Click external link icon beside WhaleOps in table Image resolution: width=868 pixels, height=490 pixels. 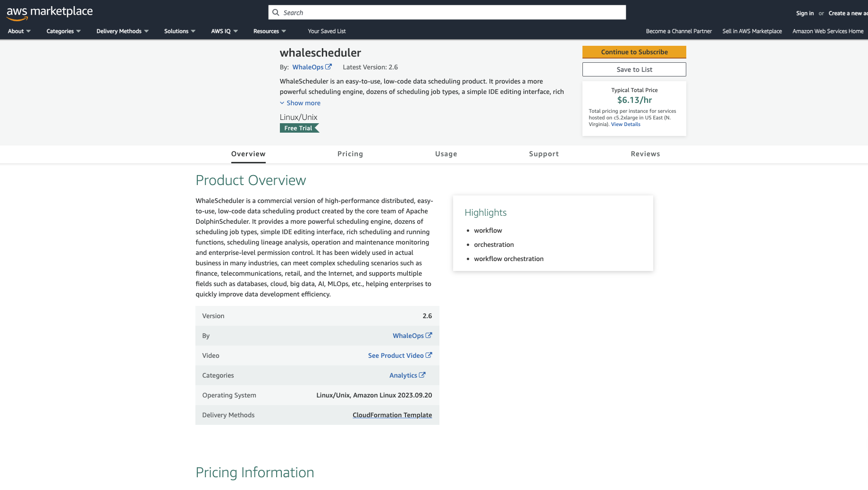[x=429, y=336]
